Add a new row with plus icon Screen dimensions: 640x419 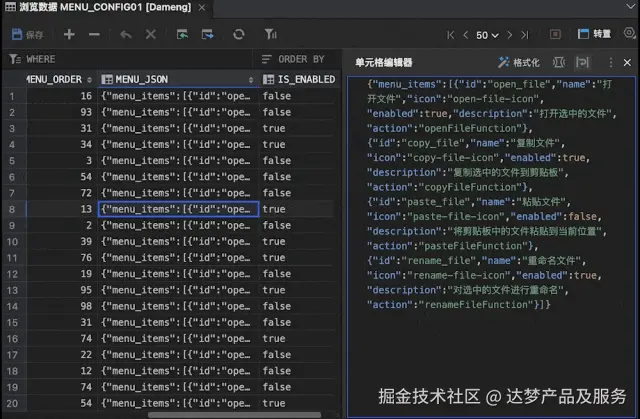(69, 35)
